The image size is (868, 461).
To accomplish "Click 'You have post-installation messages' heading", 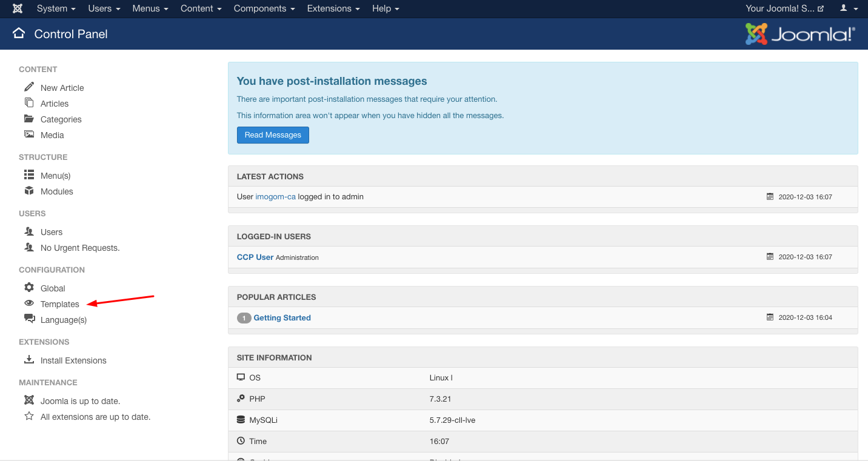I will click(332, 81).
